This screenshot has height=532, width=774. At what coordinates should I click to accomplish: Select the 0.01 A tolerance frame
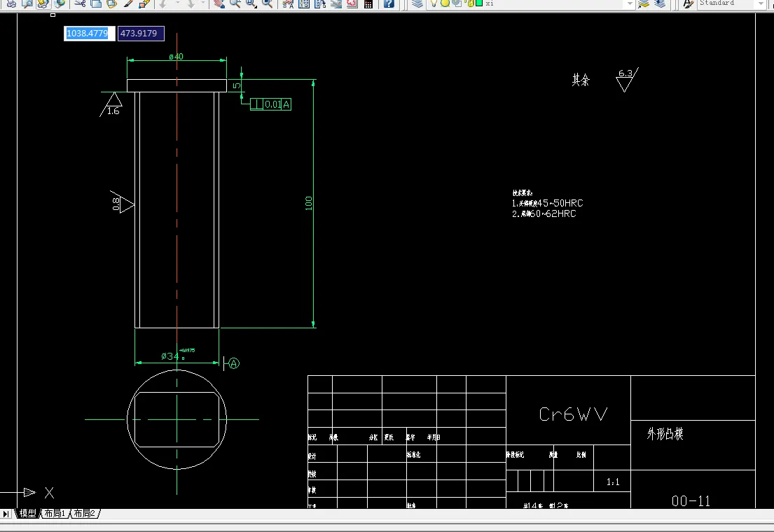coord(270,104)
